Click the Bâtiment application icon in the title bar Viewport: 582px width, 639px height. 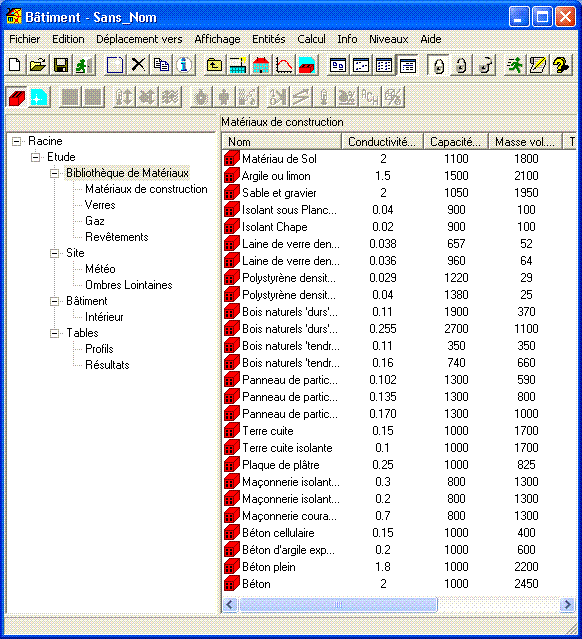tap(14, 17)
